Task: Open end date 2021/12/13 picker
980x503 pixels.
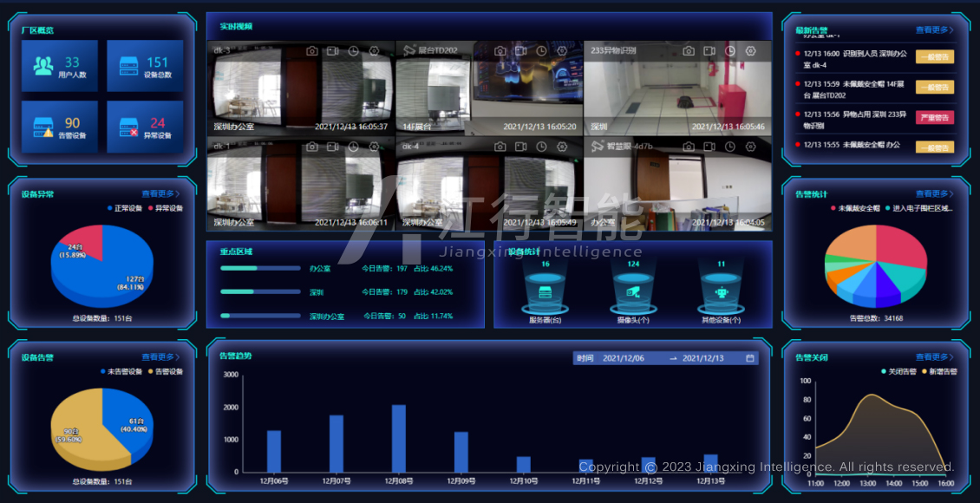Action: point(703,358)
